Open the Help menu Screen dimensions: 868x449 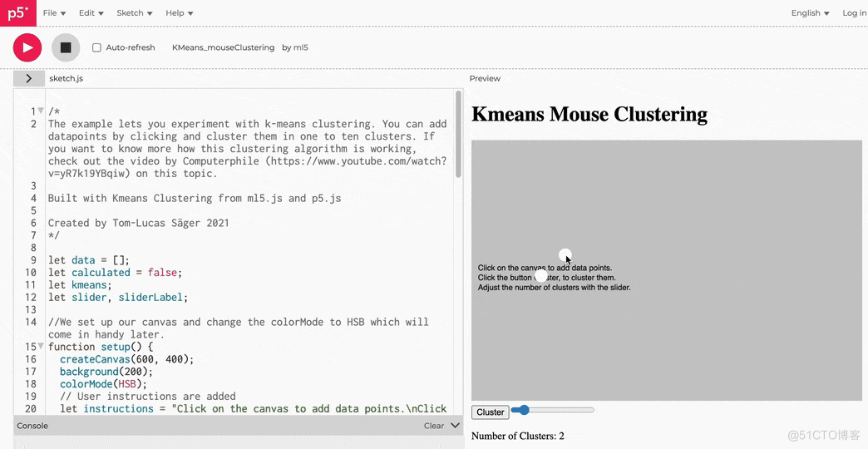click(180, 12)
